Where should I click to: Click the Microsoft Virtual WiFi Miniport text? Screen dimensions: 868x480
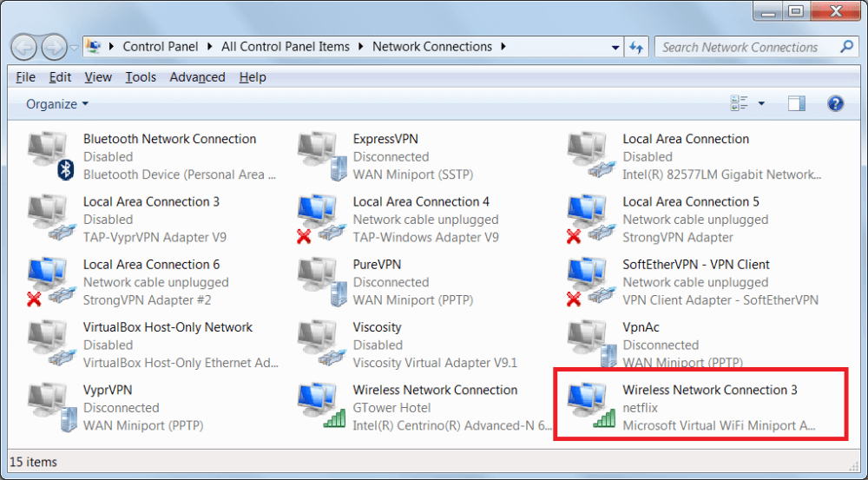(x=719, y=425)
